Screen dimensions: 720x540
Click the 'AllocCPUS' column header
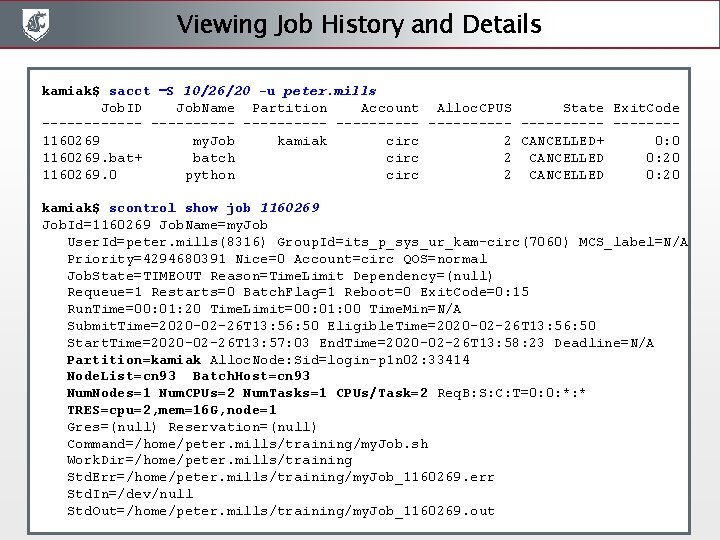[474, 108]
